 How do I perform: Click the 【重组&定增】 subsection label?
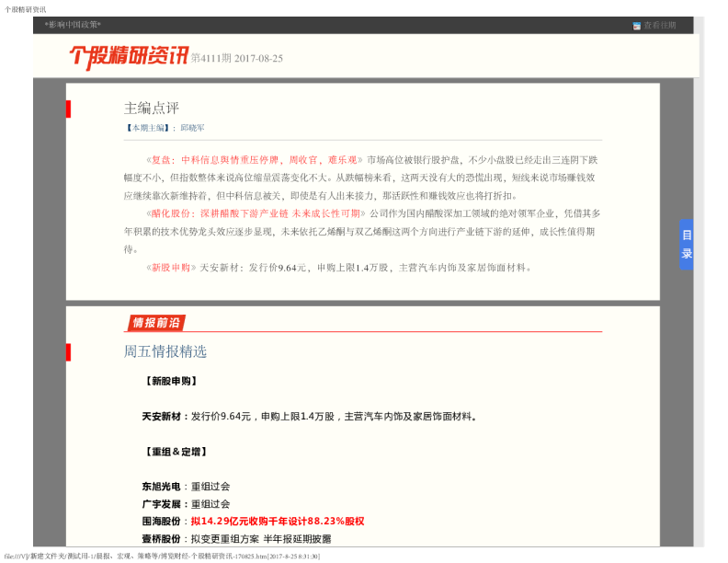(x=176, y=452)
